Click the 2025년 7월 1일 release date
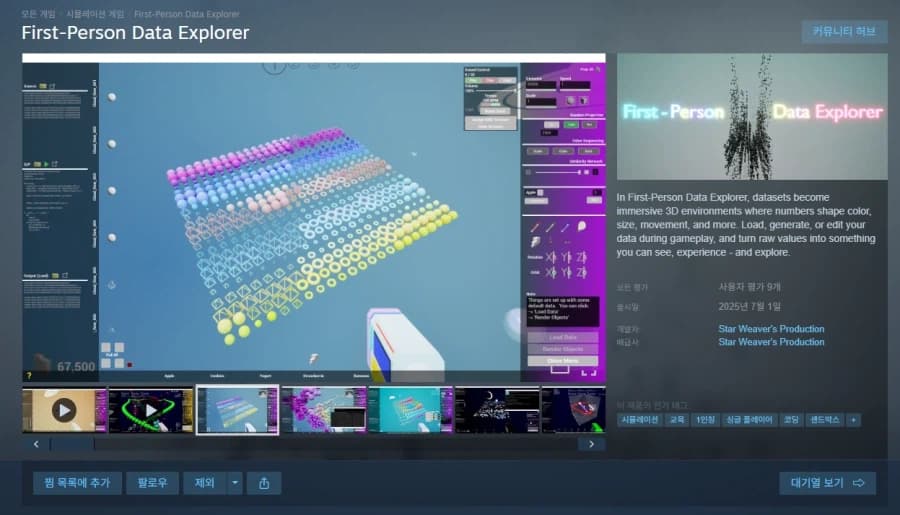900x515 pixels. click(x=749, y=307)
